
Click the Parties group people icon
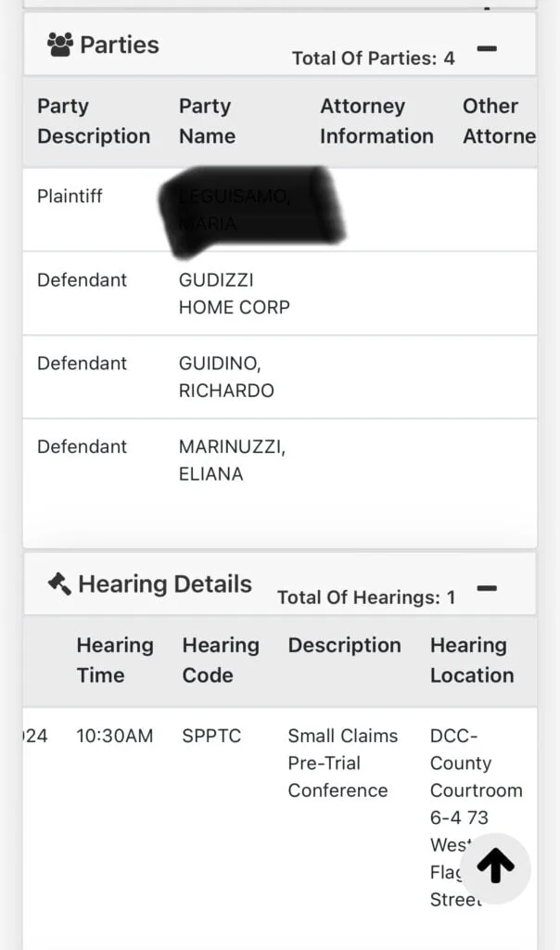(59, 45)
